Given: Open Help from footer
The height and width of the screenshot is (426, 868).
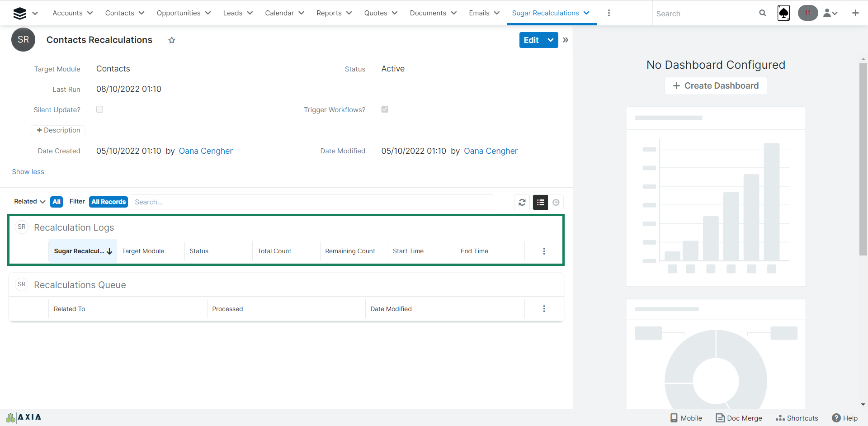Looking at the screenshot, I should click(845, 418).
